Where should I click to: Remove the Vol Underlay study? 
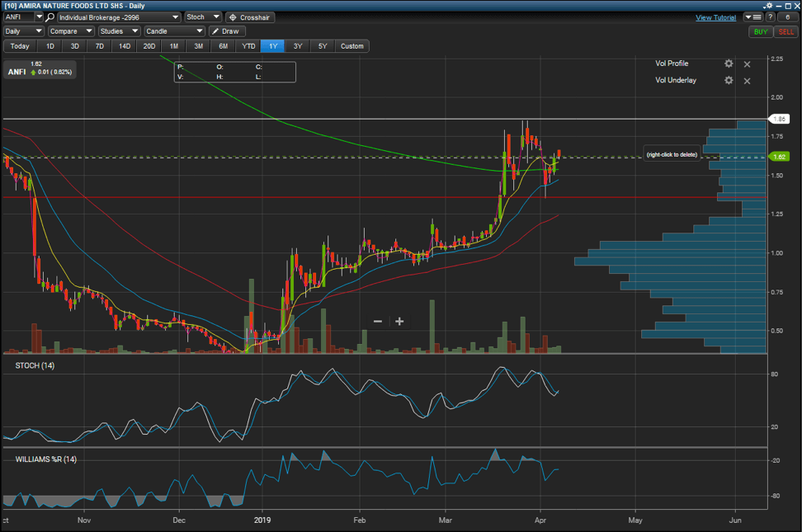pos(747,82)
